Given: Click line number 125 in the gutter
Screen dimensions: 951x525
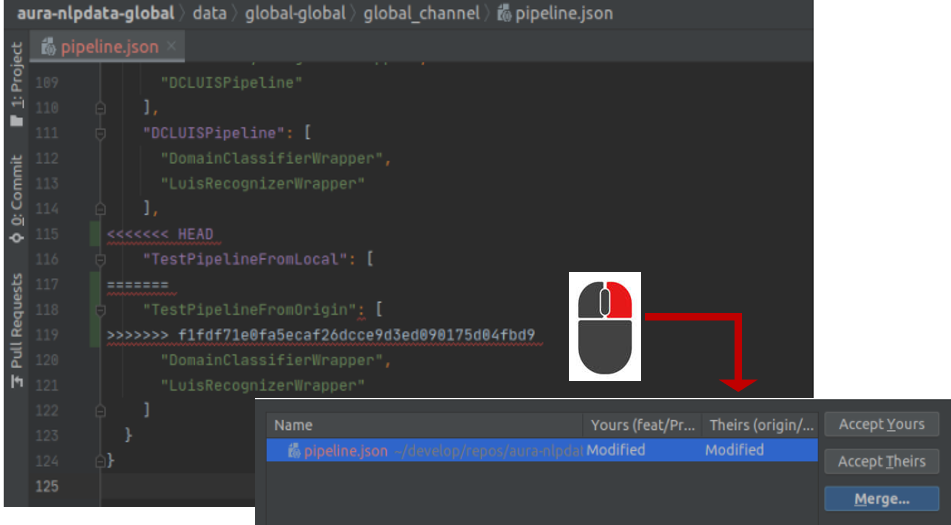Looking at the screenshot, I should [47, 486].
